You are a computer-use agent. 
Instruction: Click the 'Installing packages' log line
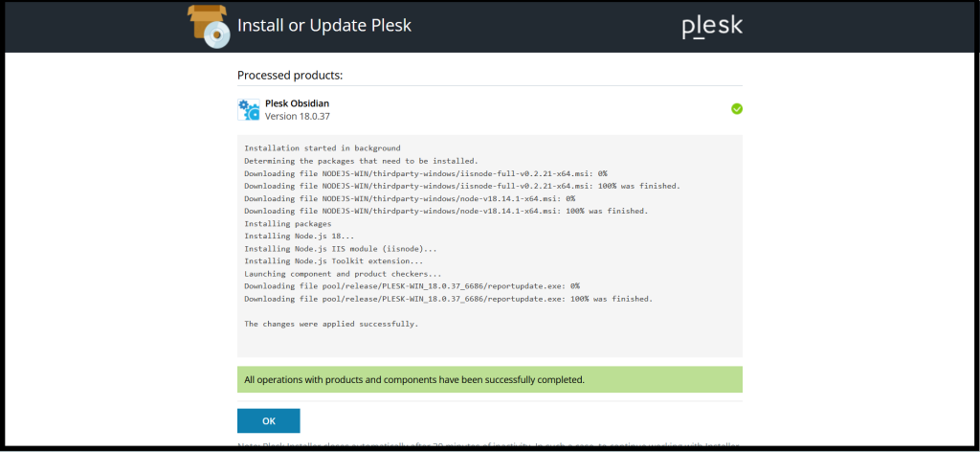pos(287,224)
